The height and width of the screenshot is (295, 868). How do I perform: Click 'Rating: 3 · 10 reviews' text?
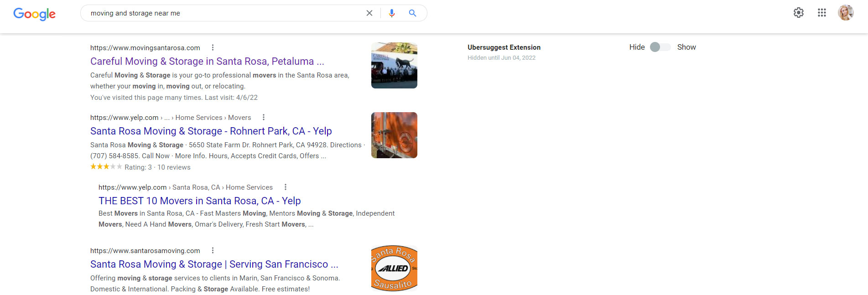coord(157,167)
